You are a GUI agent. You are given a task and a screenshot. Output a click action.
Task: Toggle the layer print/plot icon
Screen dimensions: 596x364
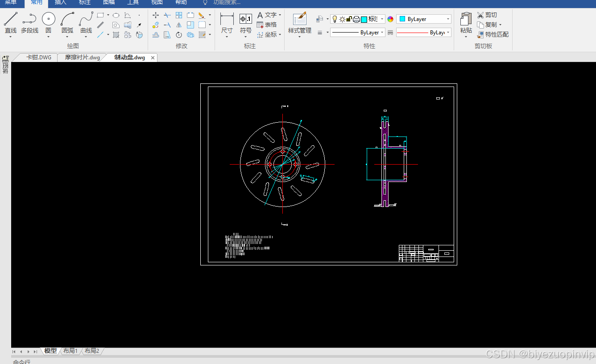tap(356, 19)
